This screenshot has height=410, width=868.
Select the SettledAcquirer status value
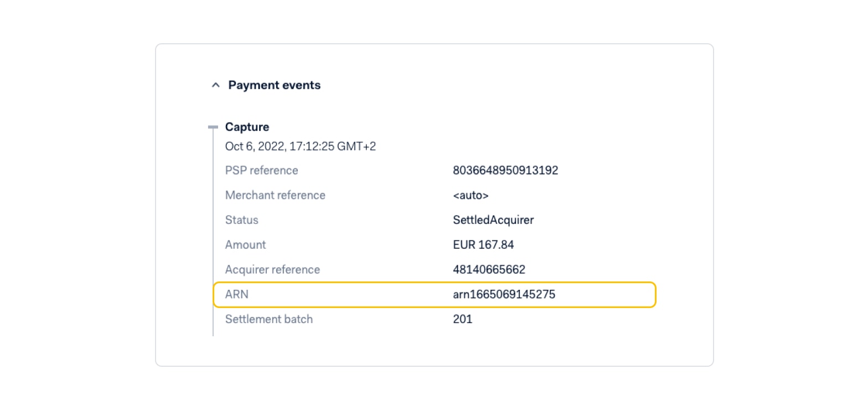tap(493, 220)
